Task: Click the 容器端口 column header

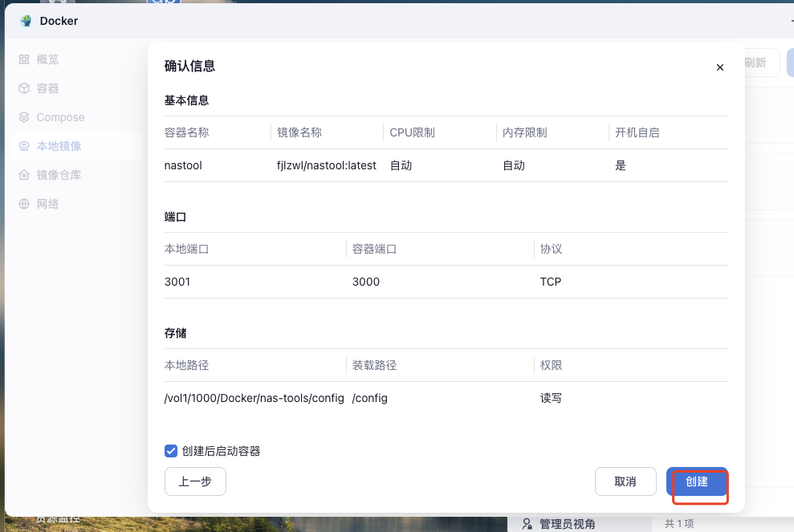Action: point(374,249)
